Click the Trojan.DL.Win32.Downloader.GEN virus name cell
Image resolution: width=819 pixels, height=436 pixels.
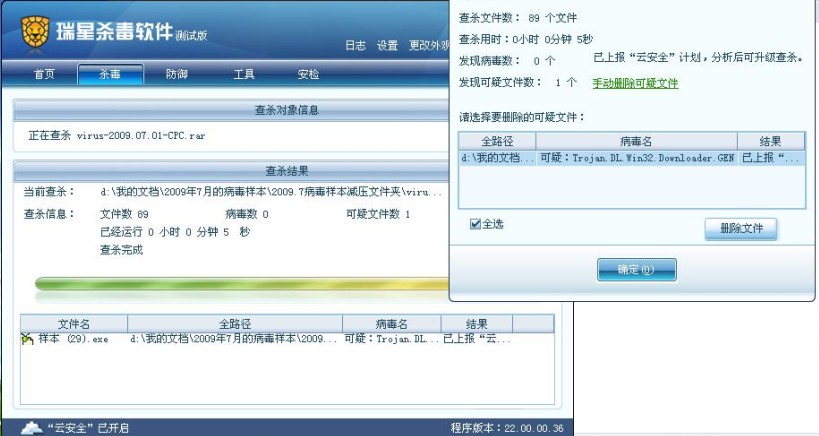637,158
